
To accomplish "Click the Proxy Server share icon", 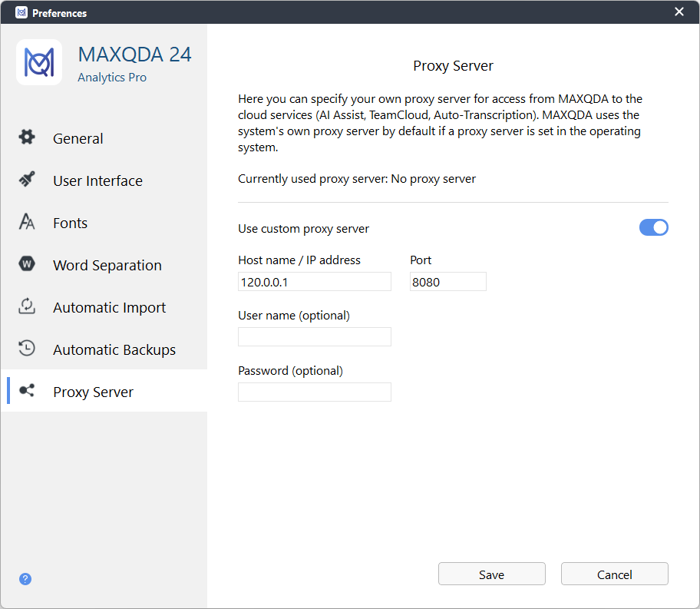I will click(27, 390).
